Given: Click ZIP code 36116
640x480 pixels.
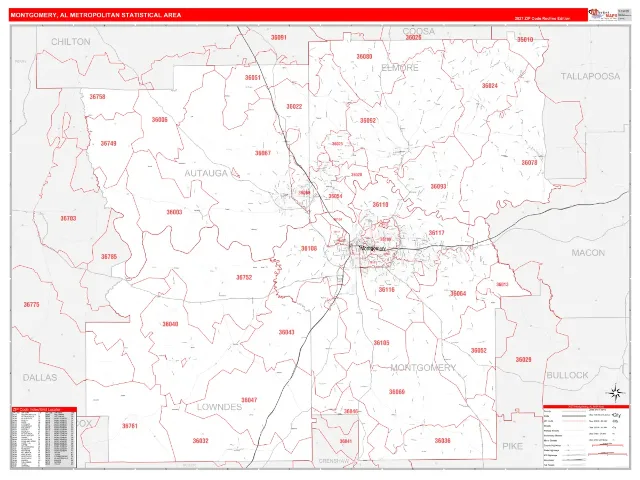Looking at the screenshot, I should click(387, 290).
